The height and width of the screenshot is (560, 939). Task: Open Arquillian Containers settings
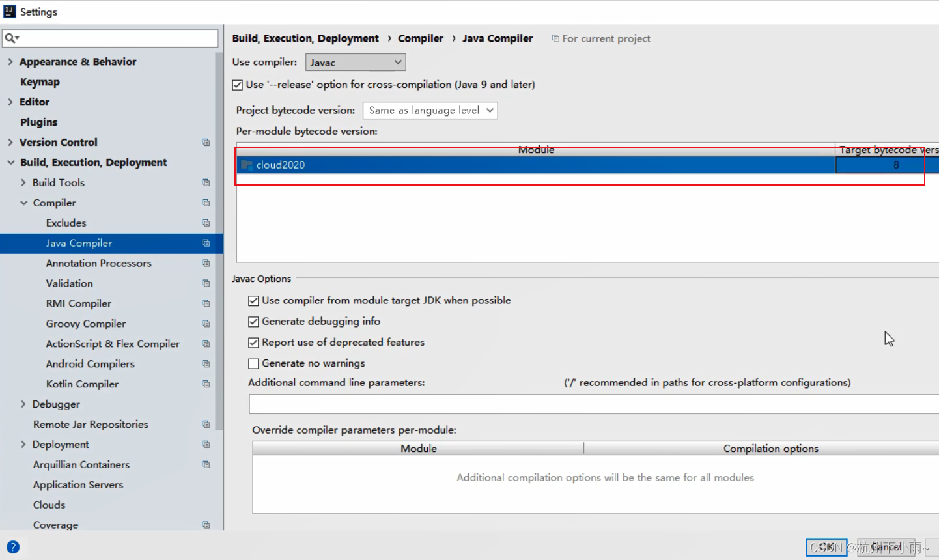[81, 464]
